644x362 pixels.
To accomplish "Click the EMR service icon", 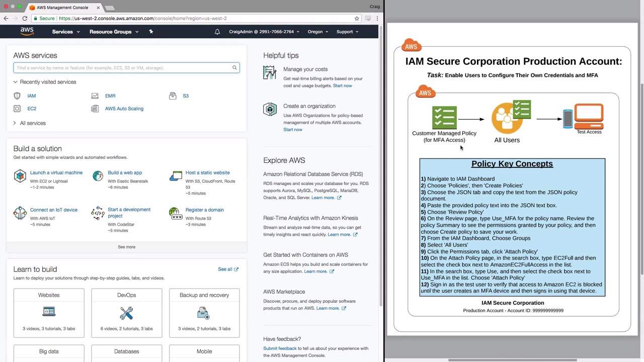I will pos(95,96).
